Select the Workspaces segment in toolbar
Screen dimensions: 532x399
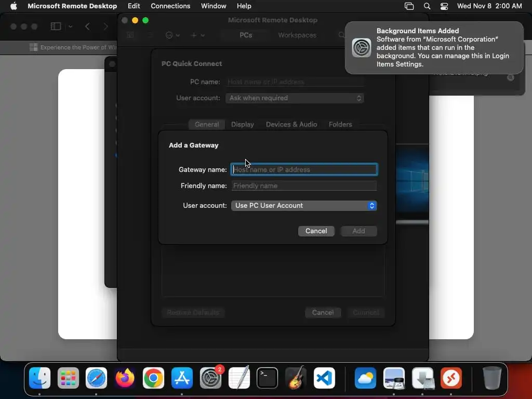[x=297, y=35]
